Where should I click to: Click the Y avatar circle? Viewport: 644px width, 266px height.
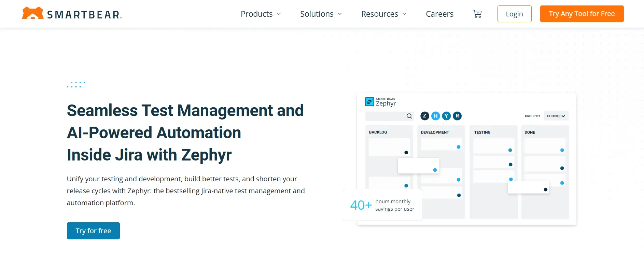446,116
